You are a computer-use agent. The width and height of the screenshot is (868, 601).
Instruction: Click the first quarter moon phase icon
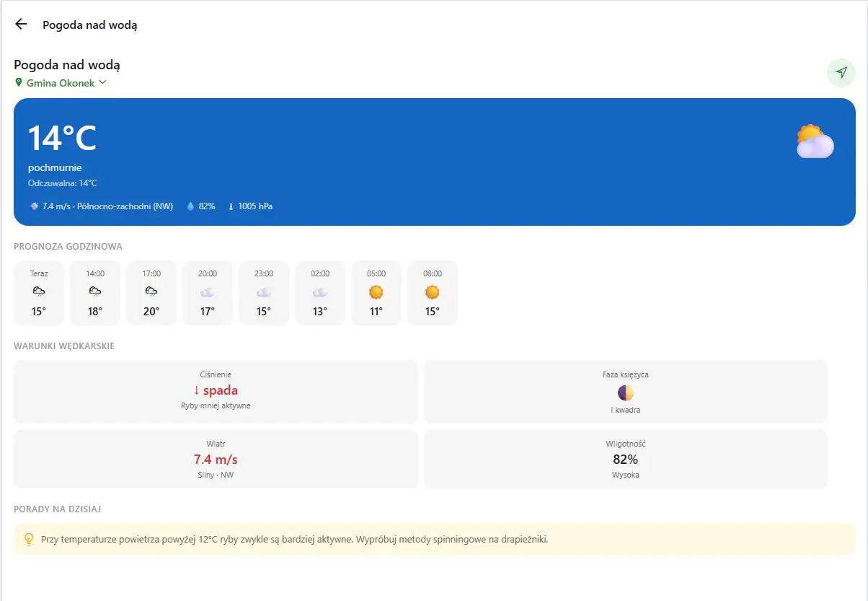click(626, 393)
